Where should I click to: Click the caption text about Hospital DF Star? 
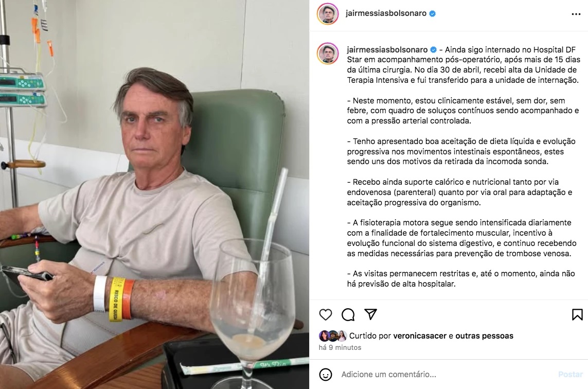coord(464,64)
